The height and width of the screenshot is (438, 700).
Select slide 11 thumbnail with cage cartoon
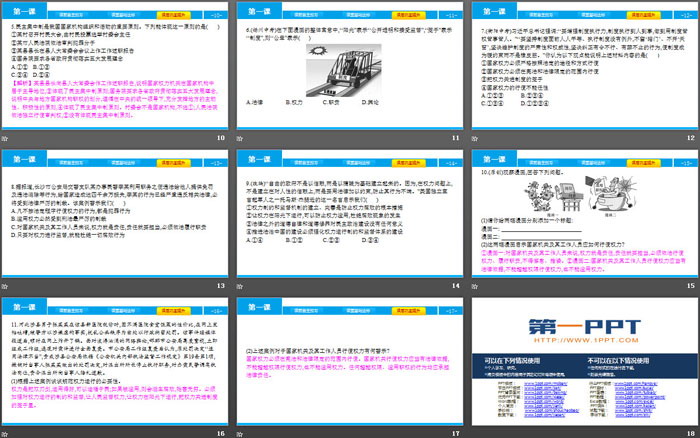350,66
